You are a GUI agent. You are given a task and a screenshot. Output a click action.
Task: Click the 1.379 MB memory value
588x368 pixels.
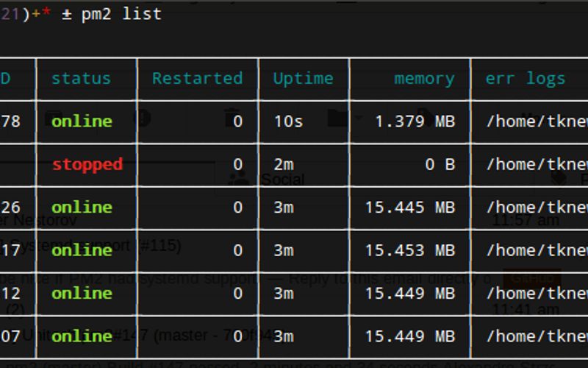pos(415,121)
